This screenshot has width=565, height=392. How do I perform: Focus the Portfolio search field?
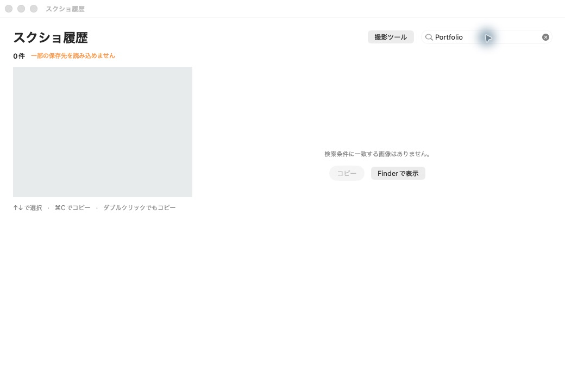click(x=486, y=37)
